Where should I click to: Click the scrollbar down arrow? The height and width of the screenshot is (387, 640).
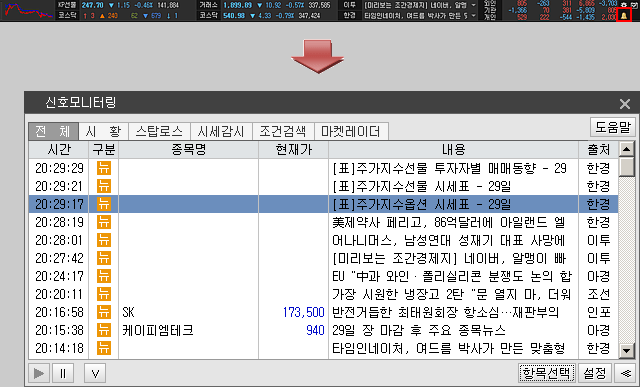coord(626,350)
